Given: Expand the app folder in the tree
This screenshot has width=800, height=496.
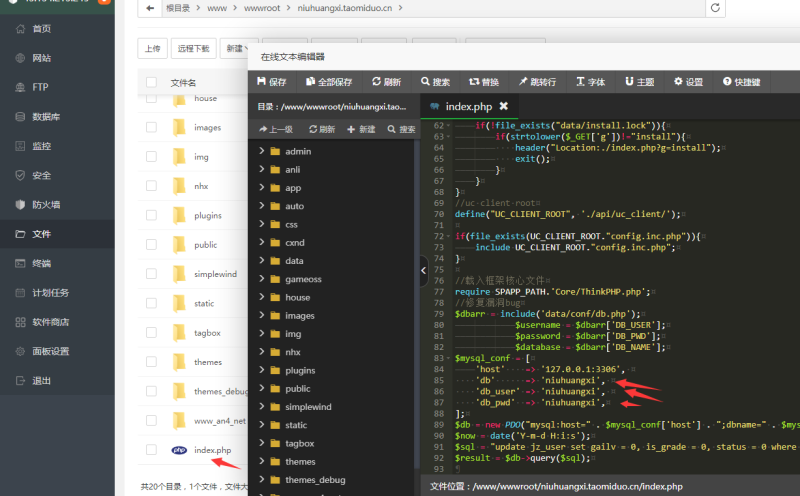Looking at the screenshot, I should pos(262,187).
